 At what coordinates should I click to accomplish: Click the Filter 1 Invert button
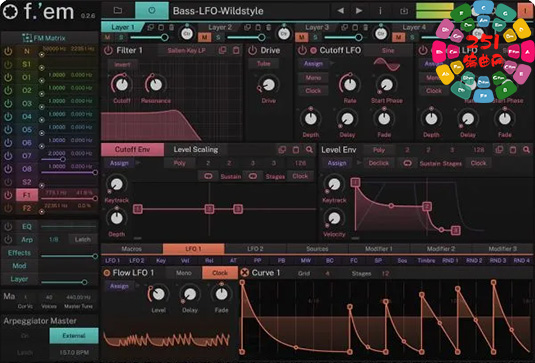pos(122,64)
